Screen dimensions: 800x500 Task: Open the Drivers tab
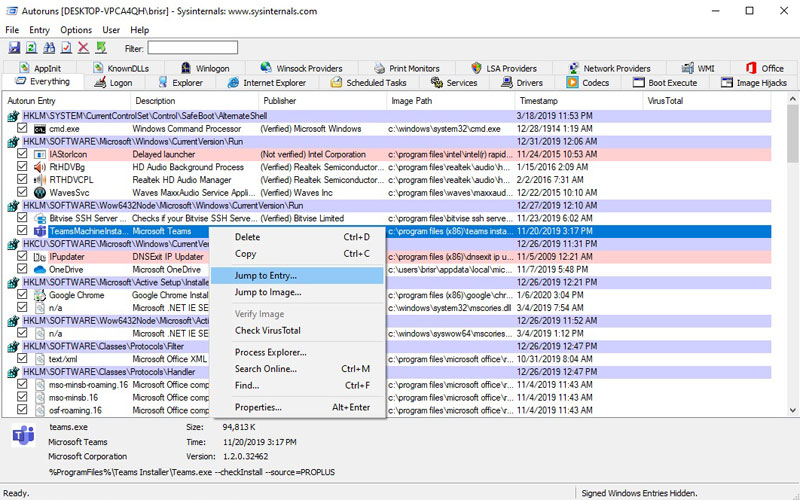[523, 83]
